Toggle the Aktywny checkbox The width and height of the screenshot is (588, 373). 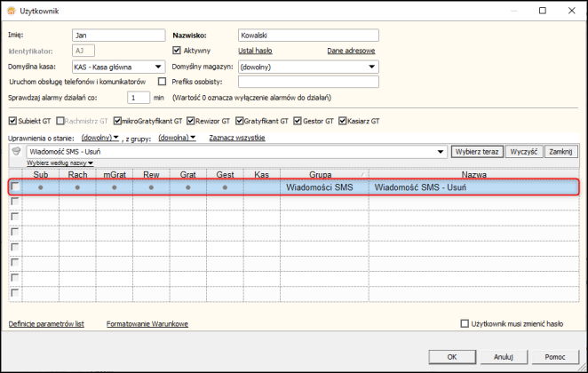pyautogui.click(x=176, y=51)
